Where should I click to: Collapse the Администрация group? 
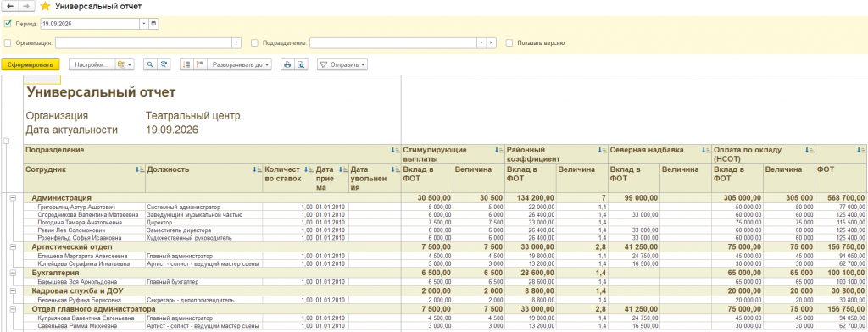pos(13,197)
